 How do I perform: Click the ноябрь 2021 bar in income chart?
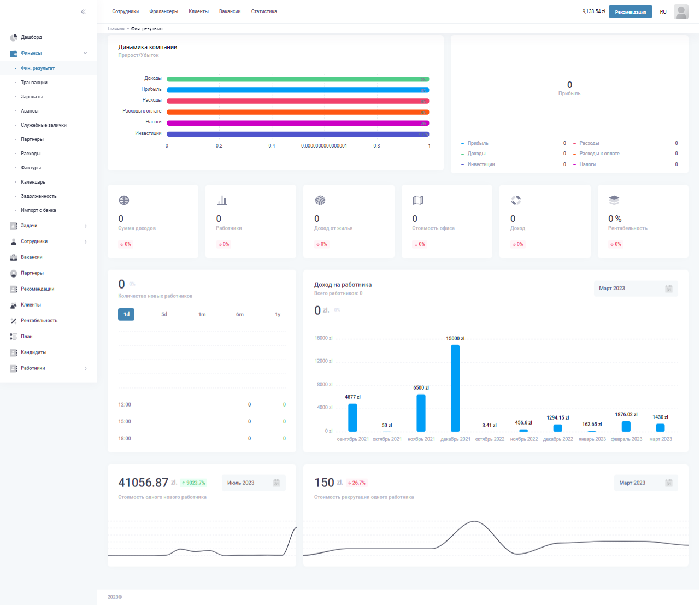click(421, 413)
